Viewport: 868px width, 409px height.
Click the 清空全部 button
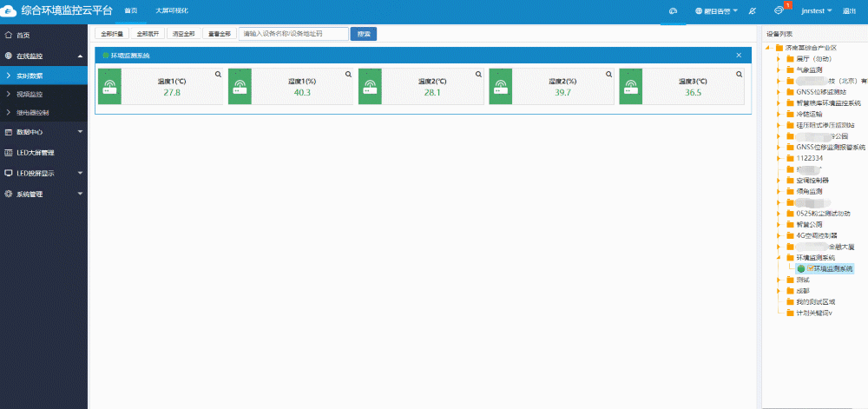click(x=184, y=34)
